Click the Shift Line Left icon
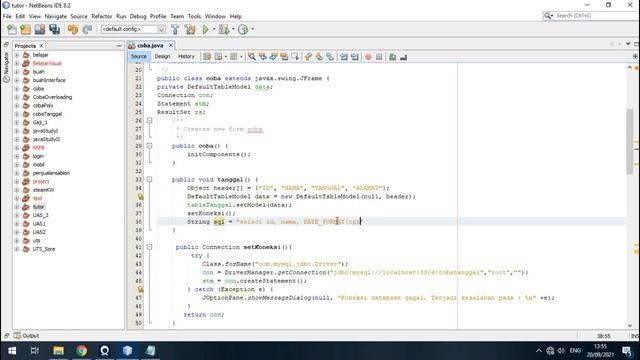 [x=344, y=57]
